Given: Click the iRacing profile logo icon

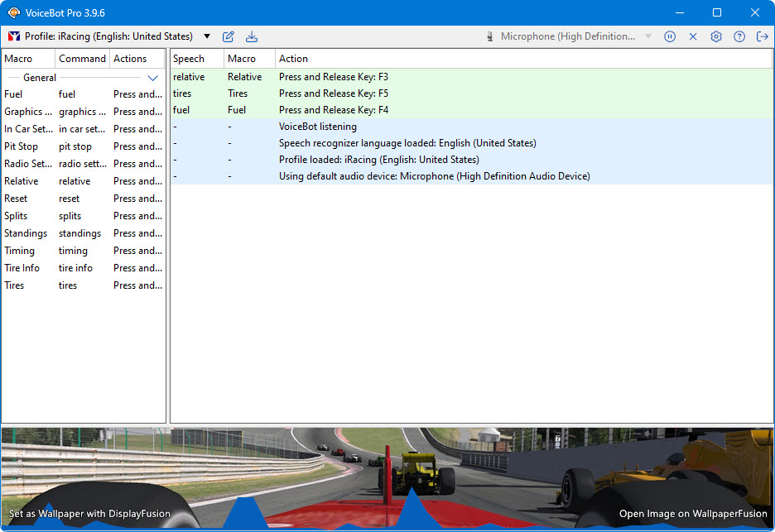Looking at the screenshot, I should coord(13,36).
